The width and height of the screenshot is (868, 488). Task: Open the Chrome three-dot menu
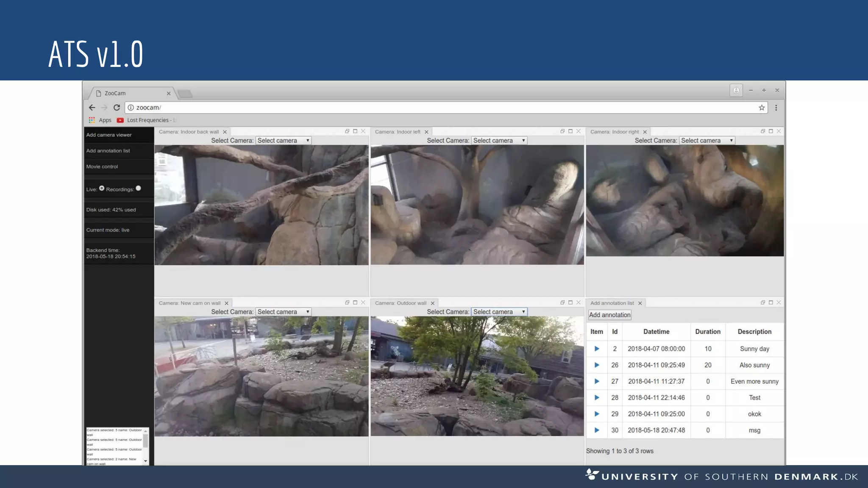pyautogui.click(x=776, y=108)
